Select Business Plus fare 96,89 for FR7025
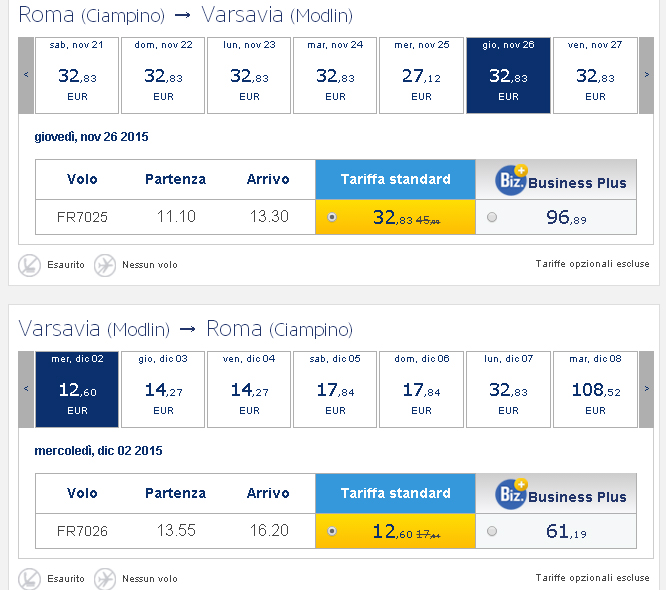 pos(492,217)
